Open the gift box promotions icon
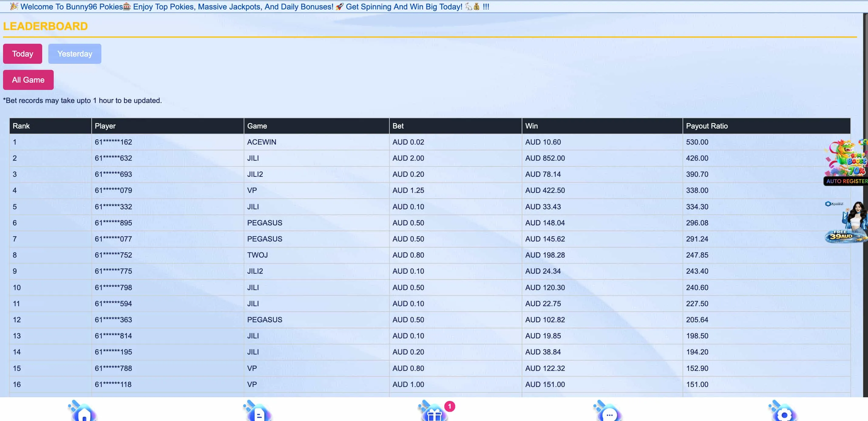 click(x=434, y=411)
